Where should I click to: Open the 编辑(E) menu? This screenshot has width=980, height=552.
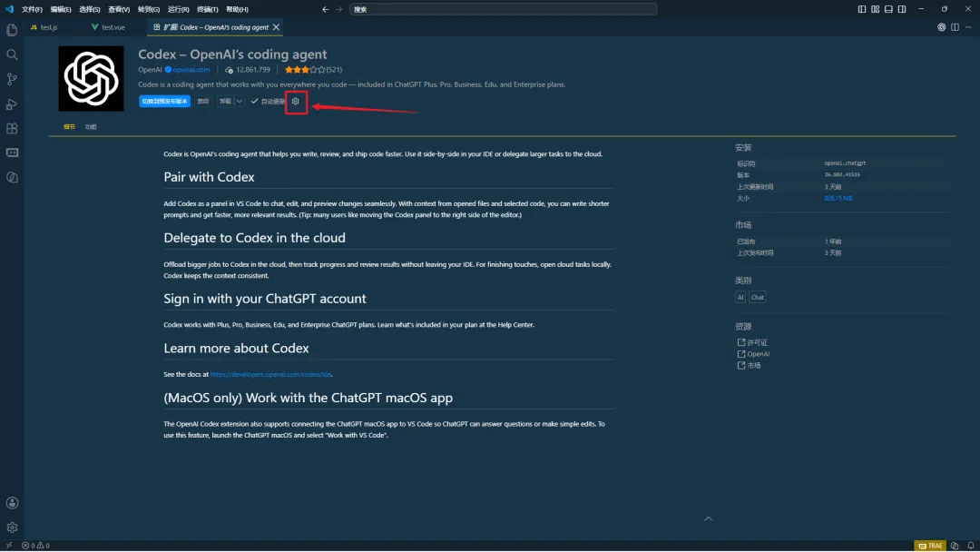pos(61,9)
